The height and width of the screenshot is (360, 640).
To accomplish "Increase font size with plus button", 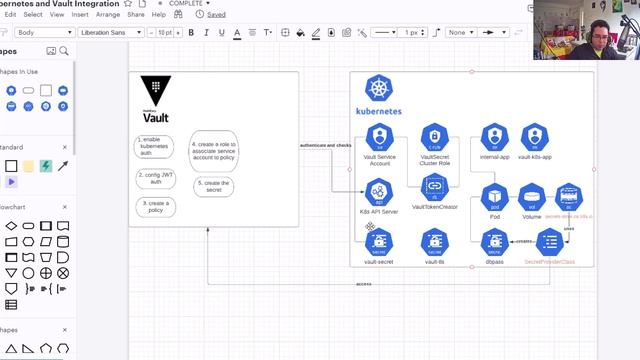I will (x=178, y=33).
